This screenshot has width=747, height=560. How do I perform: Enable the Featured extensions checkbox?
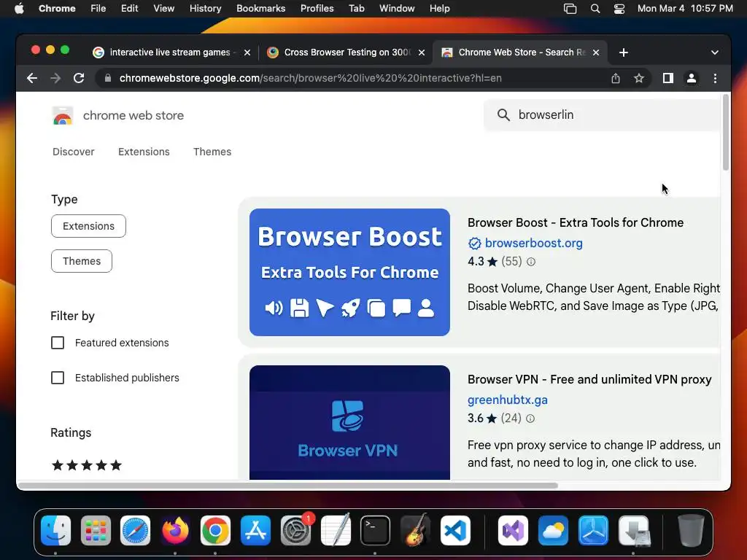point(58,343)
